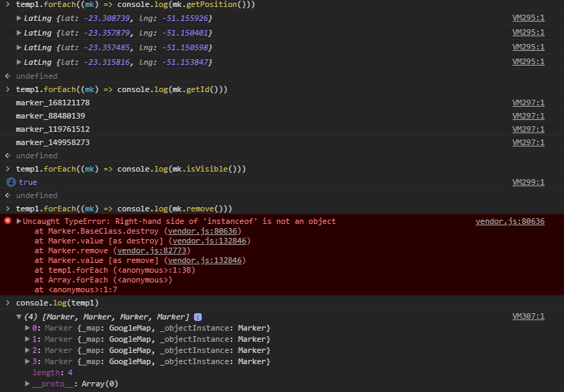Image resolution: width=564 pixels, height=392 pixels.
Task: Open VM307:1 link beside Marker array
Action: (528, 316)
